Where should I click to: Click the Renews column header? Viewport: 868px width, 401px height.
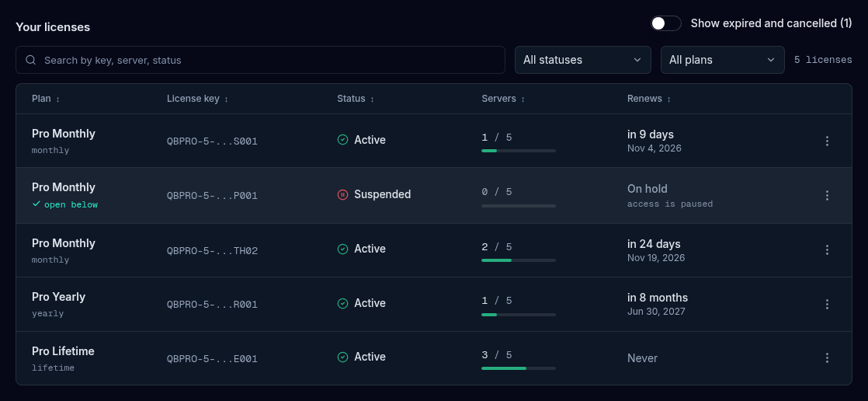point(649,99)
